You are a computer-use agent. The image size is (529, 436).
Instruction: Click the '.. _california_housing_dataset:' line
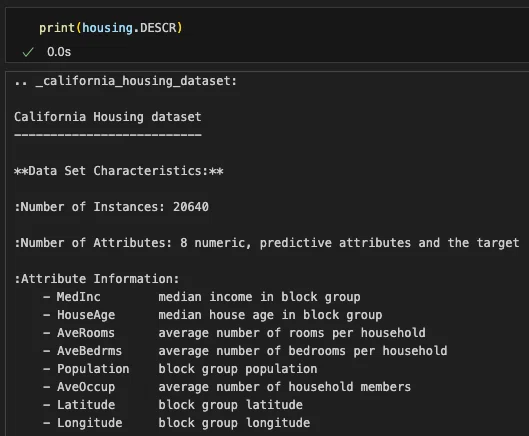[x=126, y=81]
